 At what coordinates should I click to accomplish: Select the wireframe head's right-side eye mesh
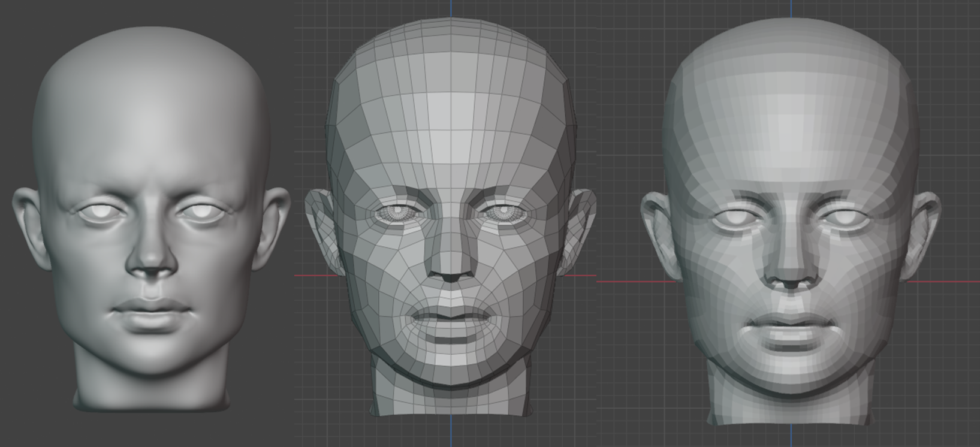(x=502, y=213)
